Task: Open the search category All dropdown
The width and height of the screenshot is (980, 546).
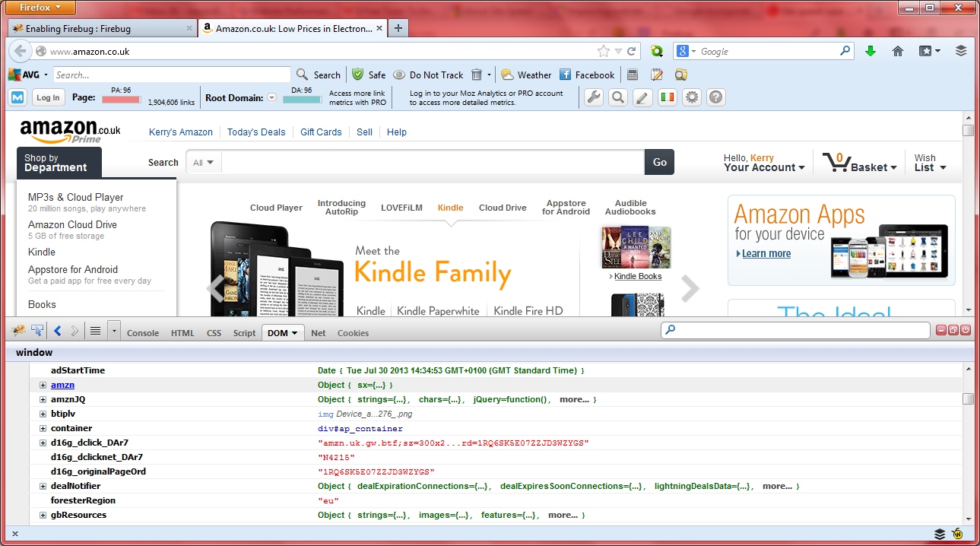Action: 203,162
